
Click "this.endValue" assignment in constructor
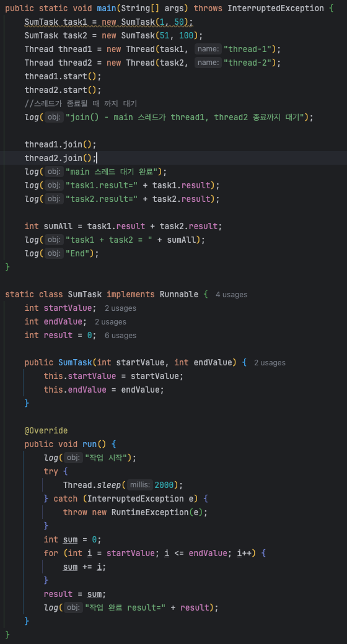[x=103, y=389]
